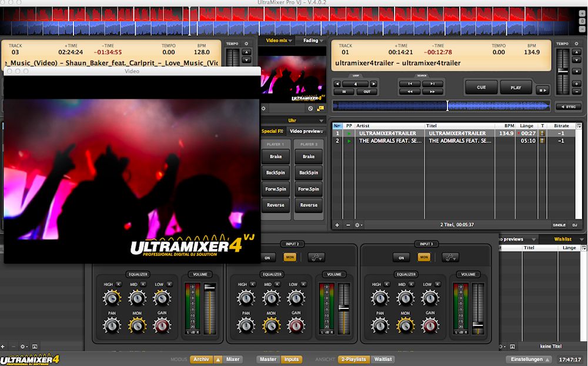Toggle LOW kill K button on Input 2
588x366 pixels.
(x=303, y=284)
